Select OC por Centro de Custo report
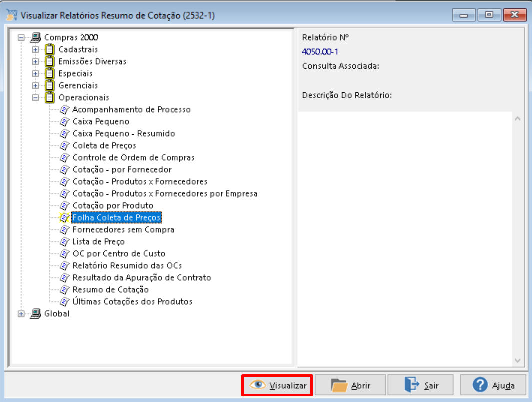 (119, 253)
